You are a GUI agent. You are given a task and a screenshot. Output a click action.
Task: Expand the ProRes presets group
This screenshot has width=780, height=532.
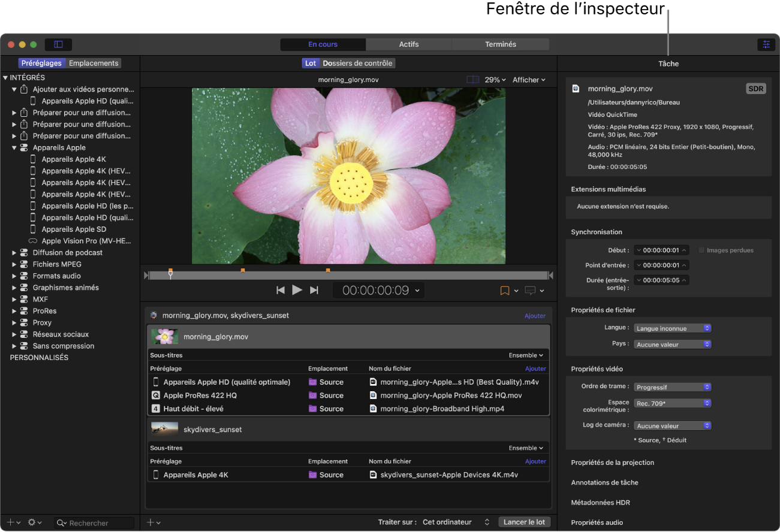click(14, 311)
